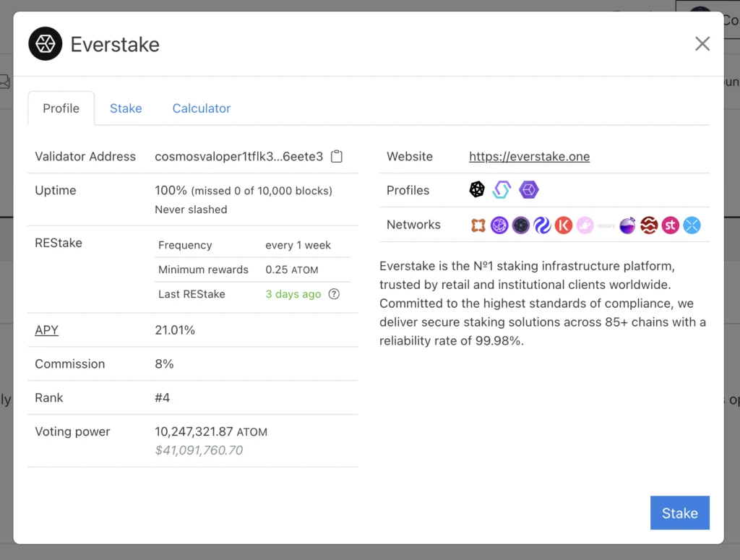Select the light blue X network icon
740x560 pixels.
pyautogui.click(x=692, y=225)
